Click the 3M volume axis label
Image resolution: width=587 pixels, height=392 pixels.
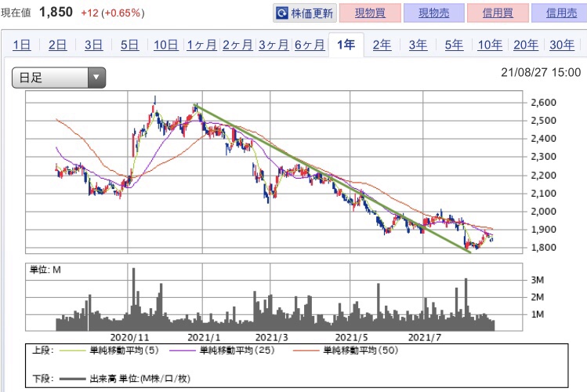tap(537, 280)
